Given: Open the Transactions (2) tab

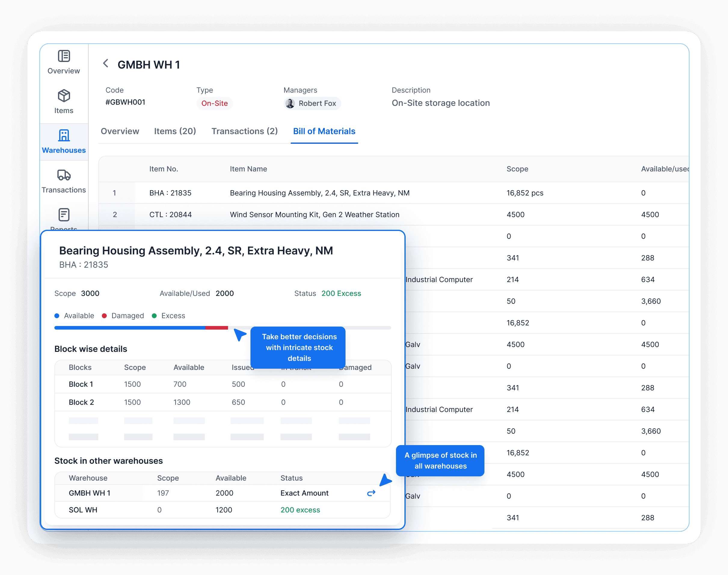Looking at the screenshot, I should tap(244, 131).
